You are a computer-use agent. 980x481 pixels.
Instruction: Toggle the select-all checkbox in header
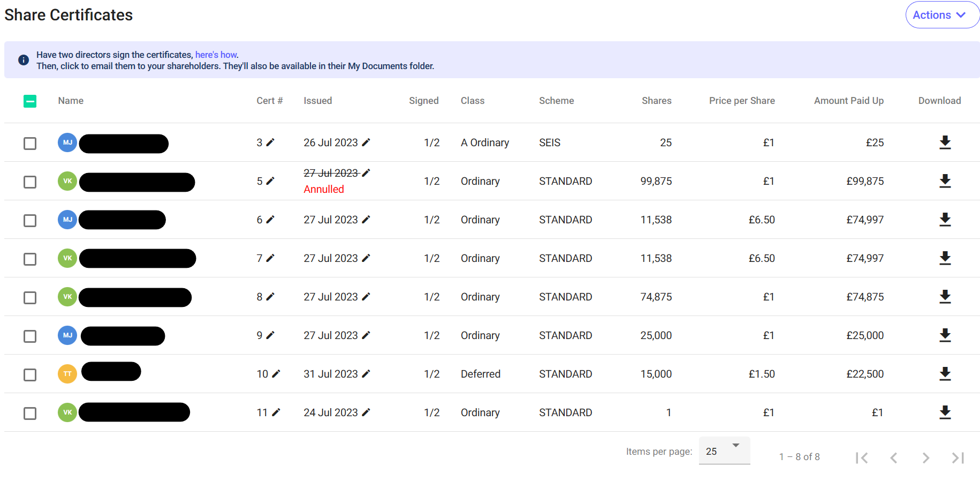(30, 101)
